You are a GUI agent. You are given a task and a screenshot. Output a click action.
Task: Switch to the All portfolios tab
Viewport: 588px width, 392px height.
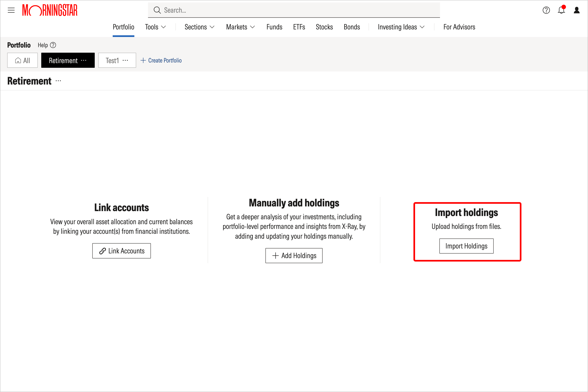point(22,60)
